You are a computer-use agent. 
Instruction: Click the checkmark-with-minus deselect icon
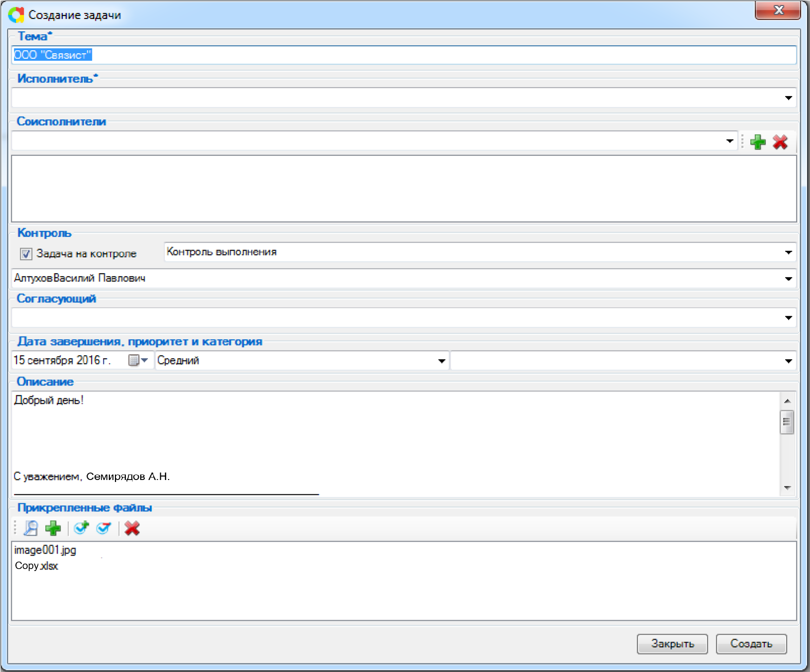(x=104, y=528)
